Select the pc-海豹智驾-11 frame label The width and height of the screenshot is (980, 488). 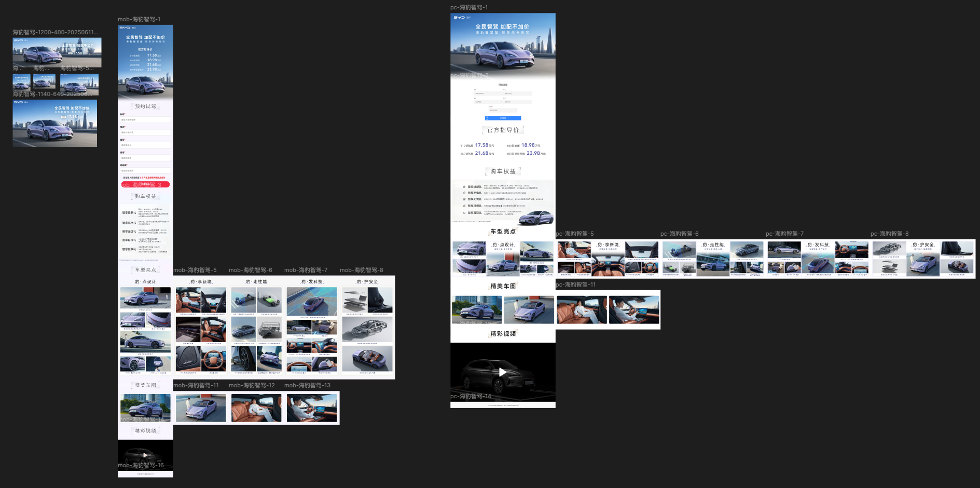[x=576, y=284]
